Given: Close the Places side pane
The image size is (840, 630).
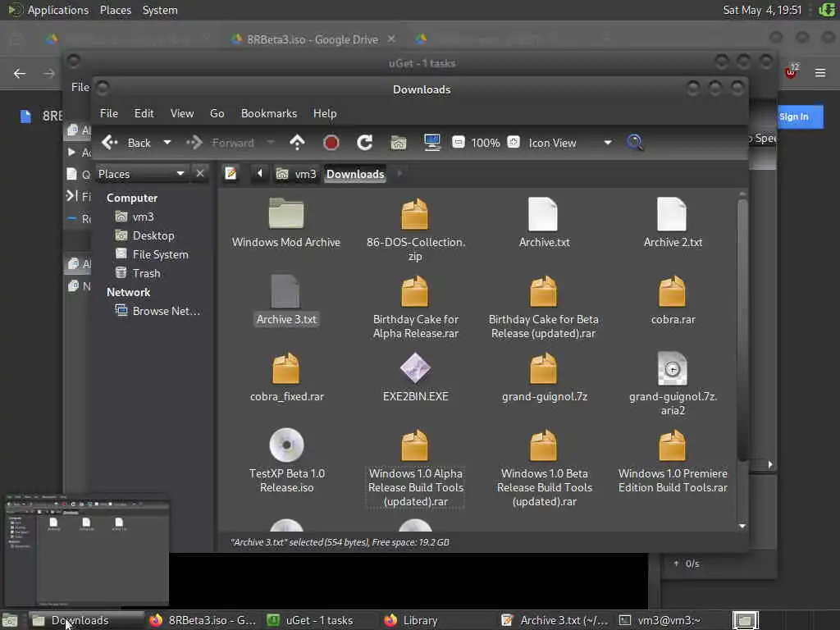Looking at the screenshot, I should tap(200, 174).
